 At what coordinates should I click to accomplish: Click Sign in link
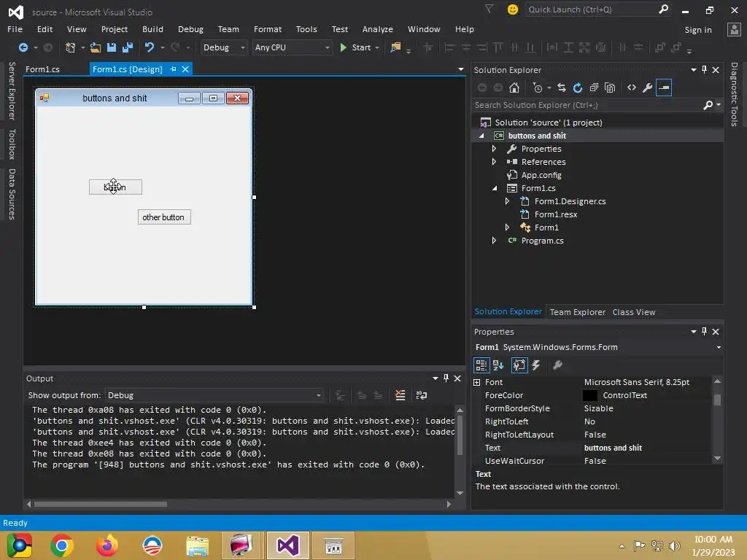(x=698, y=29)
